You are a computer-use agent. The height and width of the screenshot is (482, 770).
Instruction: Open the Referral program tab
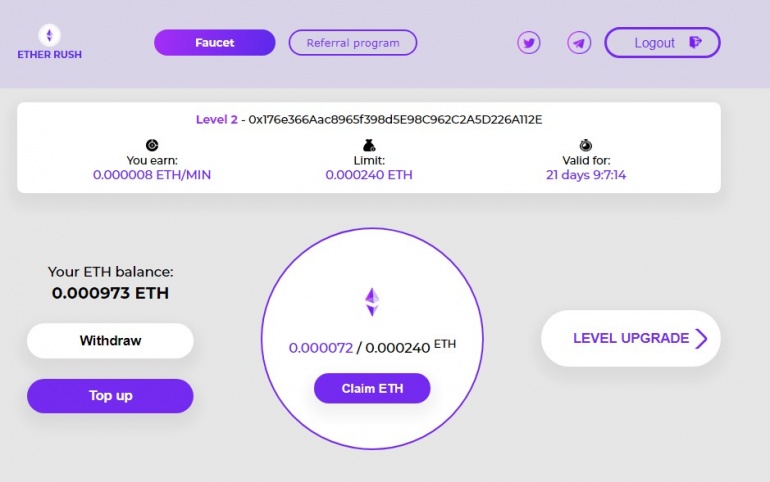pos(353,43)
